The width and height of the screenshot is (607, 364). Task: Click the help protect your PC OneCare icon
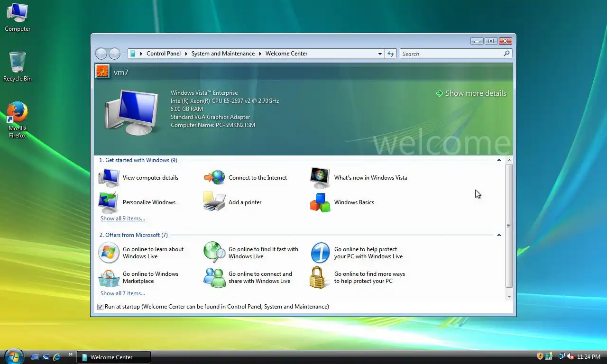320,253
